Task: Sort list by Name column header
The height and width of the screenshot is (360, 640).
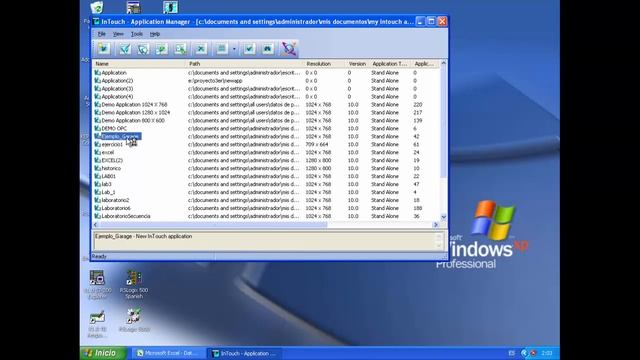Action: tap(139, 64)
